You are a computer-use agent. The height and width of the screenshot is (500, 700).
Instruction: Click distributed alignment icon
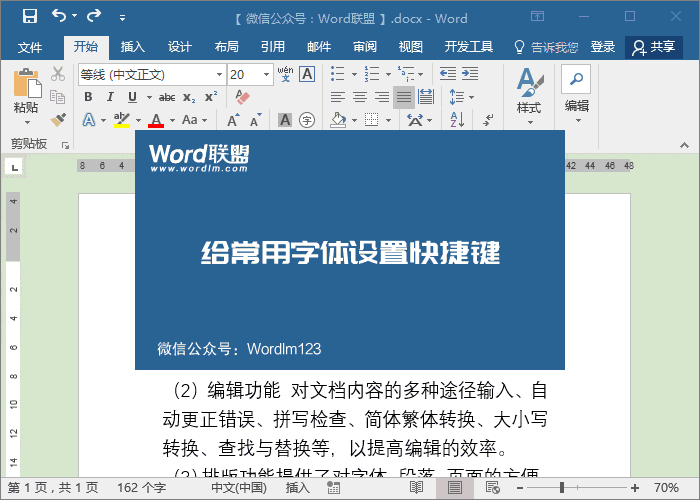[426, 97]
